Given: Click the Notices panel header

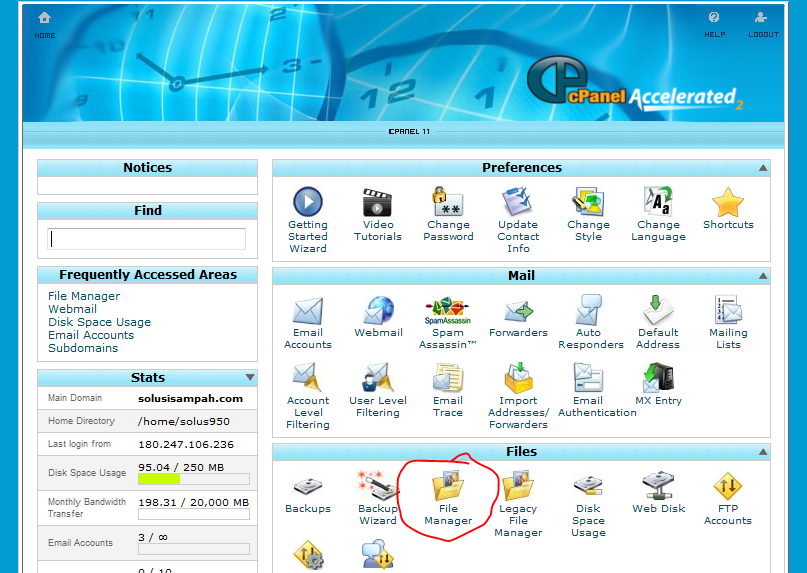Looking at the screenshot, I should click(x=147, y=168).
